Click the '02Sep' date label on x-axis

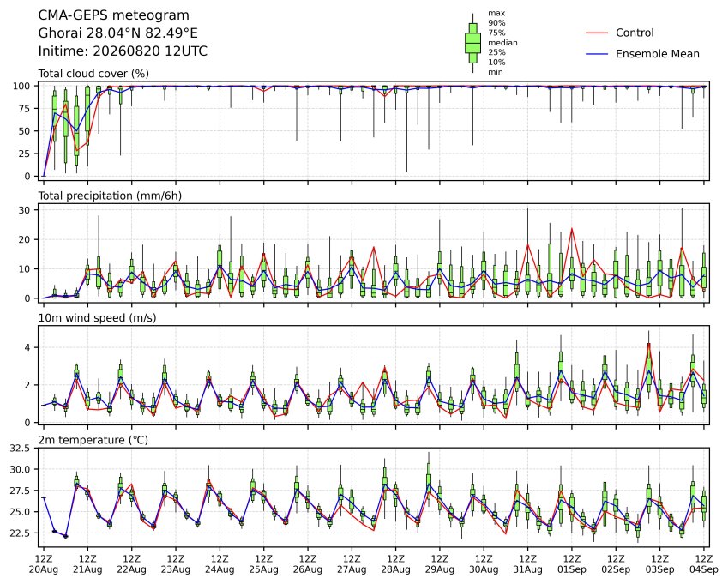pyautogui.click(x=617, y=569)
